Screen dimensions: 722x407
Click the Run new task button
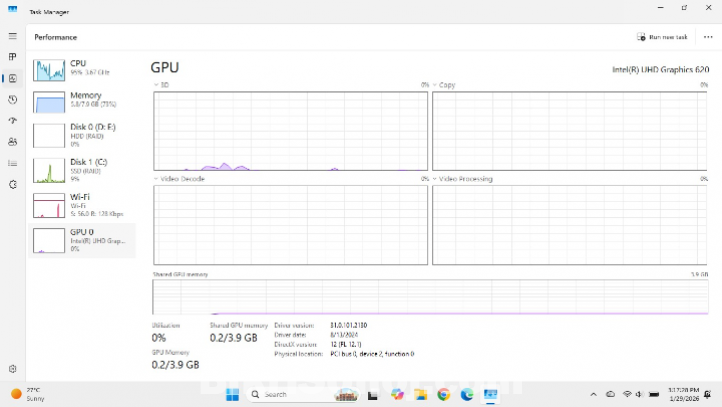click(662, 37)
